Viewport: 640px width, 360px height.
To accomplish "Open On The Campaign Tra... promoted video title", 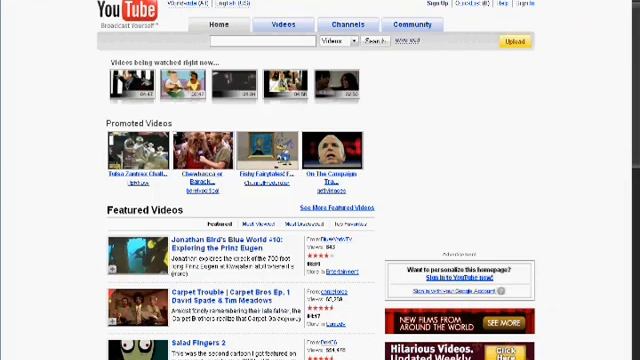I will click(x=331, y=178).
